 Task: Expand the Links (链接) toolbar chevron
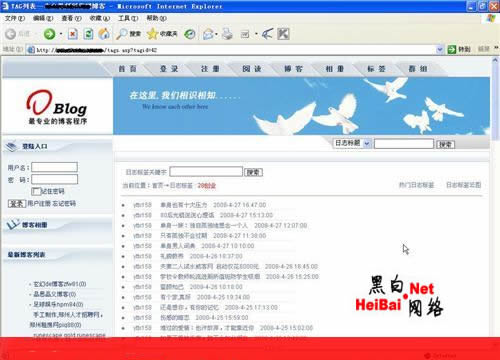(496, 49)
